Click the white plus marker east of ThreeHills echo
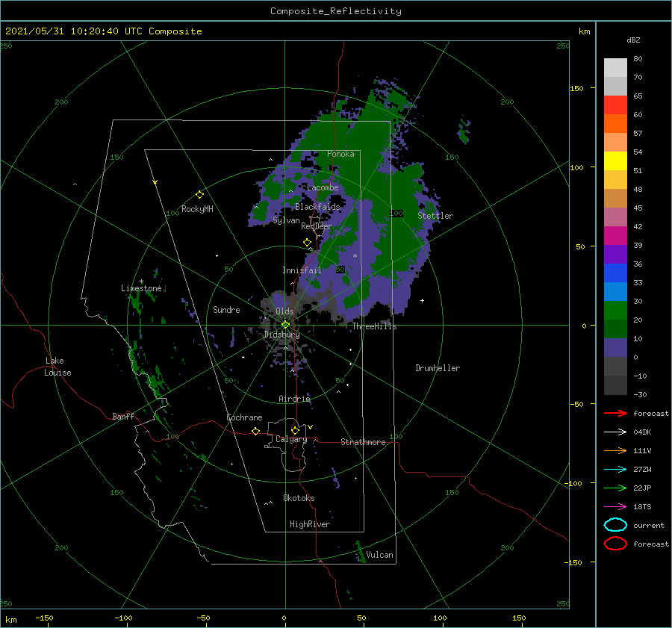Screen dimensions: 672x628 coord(422,300)
